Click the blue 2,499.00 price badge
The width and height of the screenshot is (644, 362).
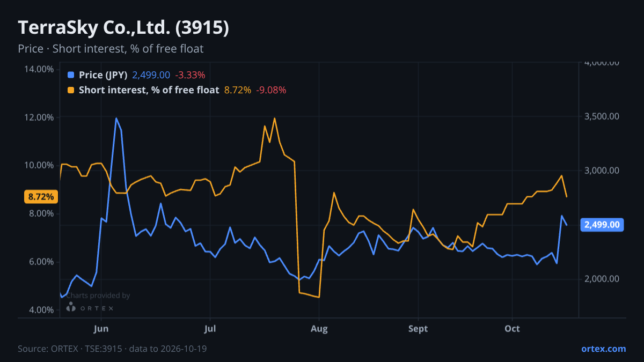(602, 225)
